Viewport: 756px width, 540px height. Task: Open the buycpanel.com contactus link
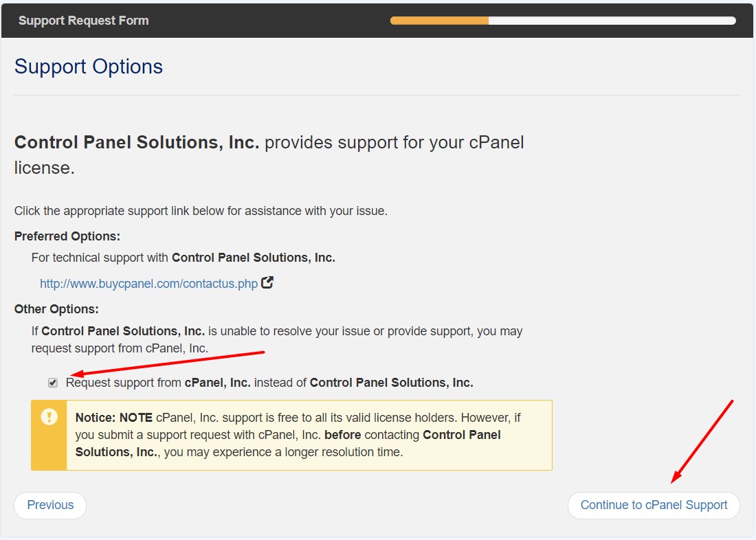[x=148, y=284]
